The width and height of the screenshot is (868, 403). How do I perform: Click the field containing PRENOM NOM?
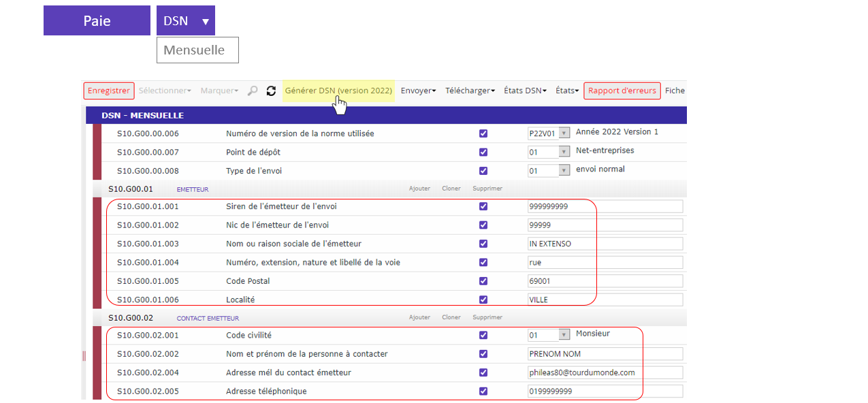coord(605,354)
